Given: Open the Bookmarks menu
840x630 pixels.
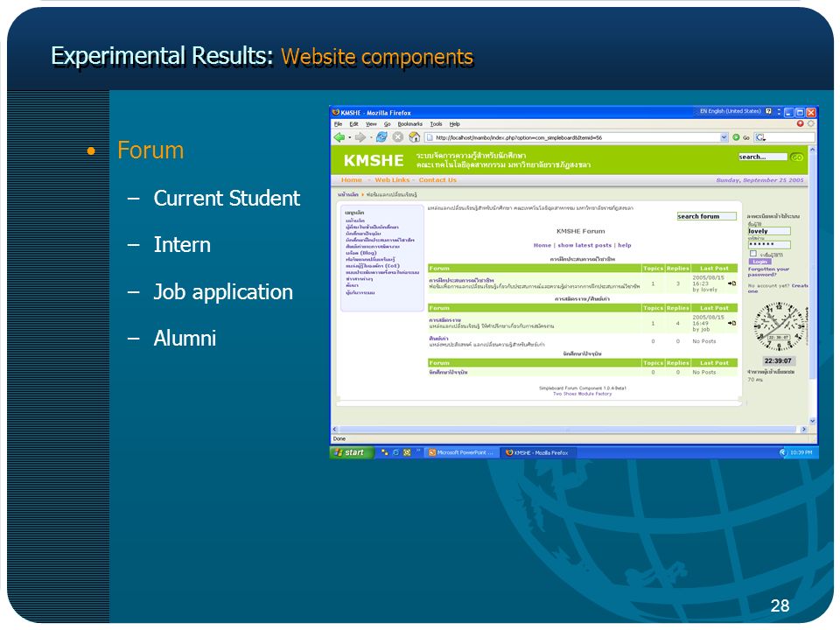Looking at the screenshot, I should [409, 123].
